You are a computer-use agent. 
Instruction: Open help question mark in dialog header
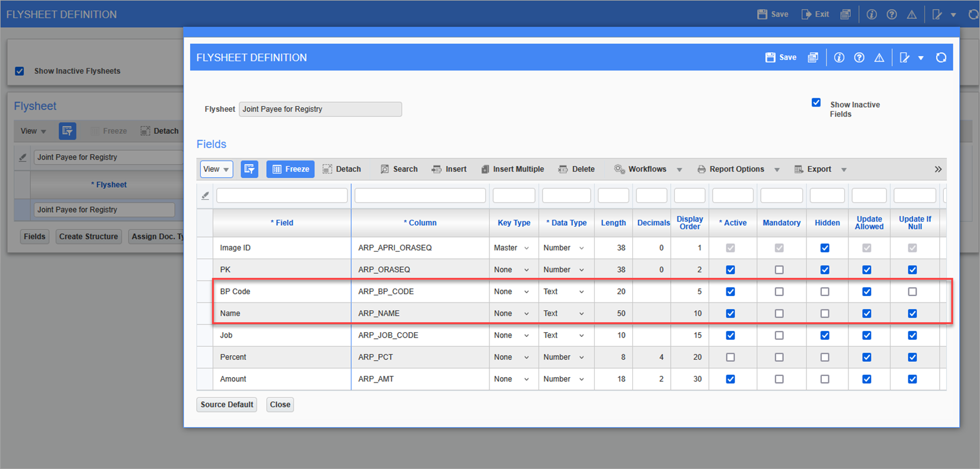tap(859, 57)
